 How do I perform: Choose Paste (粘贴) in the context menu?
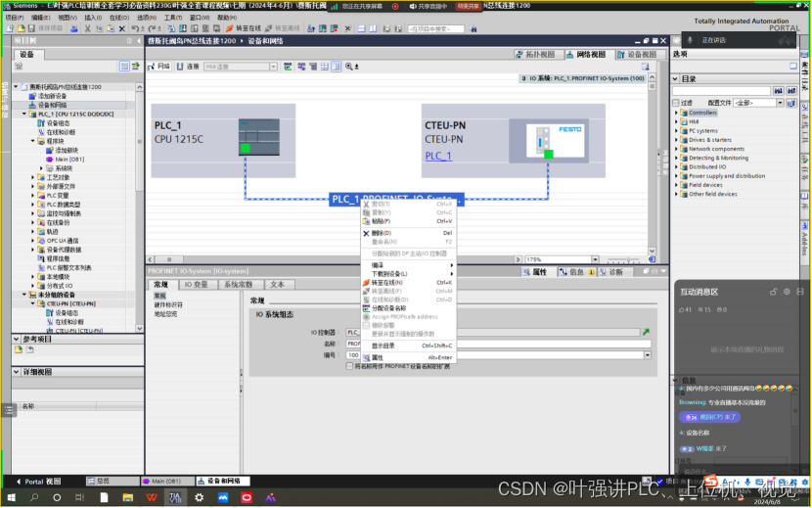pyautogui.click(x=408, y=221)
